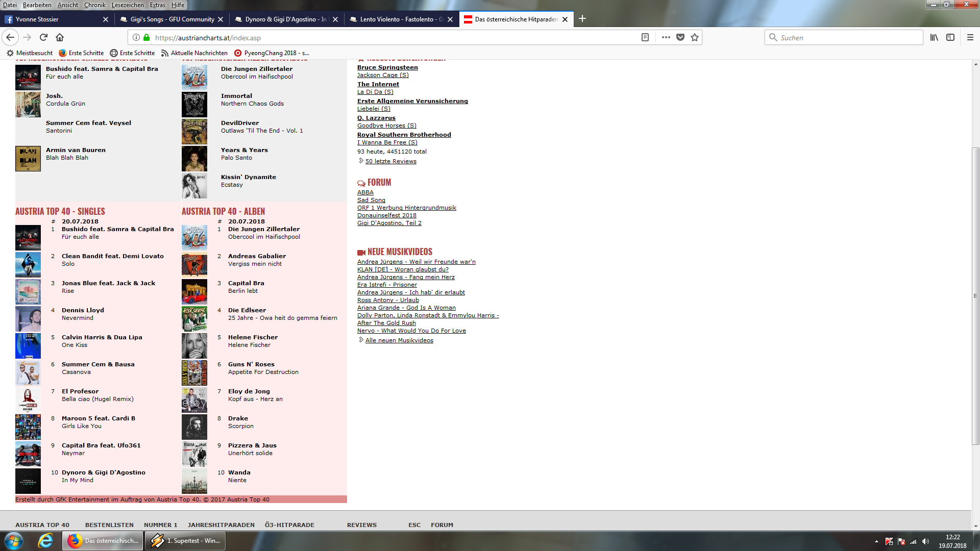Image resolution: width=980 pixels, height=551 pixels.
Task: Open the Firefox hamburger menu
Action: (x=970, y=37)
